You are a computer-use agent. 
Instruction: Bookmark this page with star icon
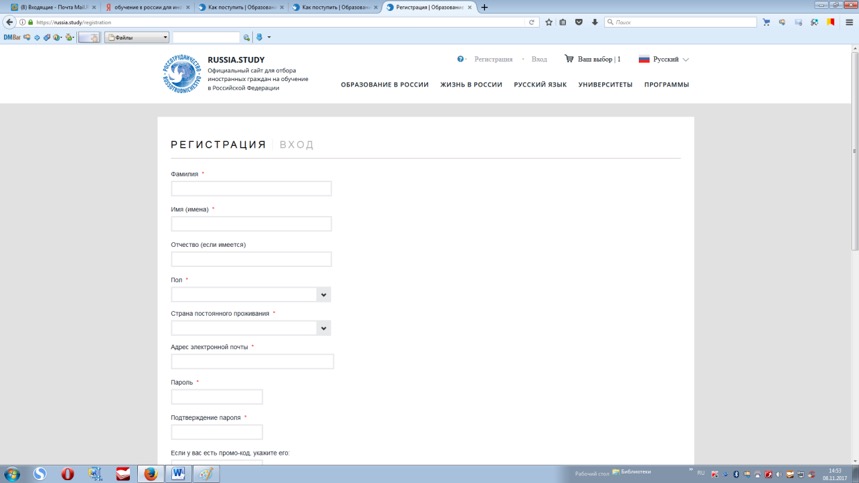pyautogui.click(x=549, y=22)
